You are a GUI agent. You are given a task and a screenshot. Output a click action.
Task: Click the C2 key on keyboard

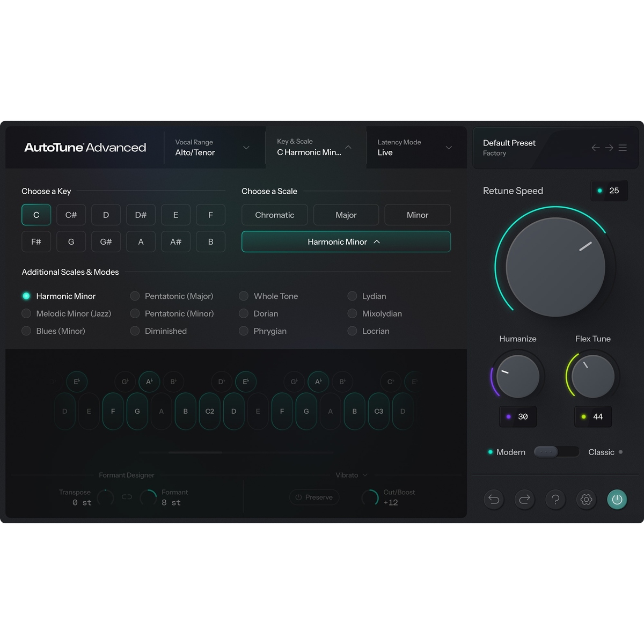(x=210, y=411)
